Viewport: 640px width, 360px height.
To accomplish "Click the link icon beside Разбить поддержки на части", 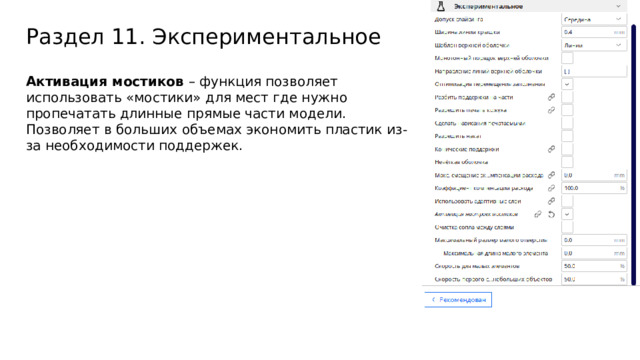I will pyautogui.click(x=551, y=97).
